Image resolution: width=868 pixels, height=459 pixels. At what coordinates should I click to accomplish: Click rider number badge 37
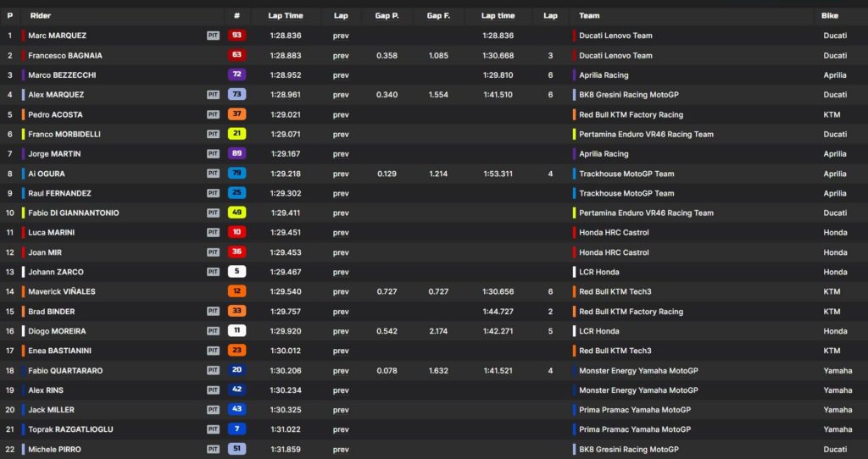[236, 114]
